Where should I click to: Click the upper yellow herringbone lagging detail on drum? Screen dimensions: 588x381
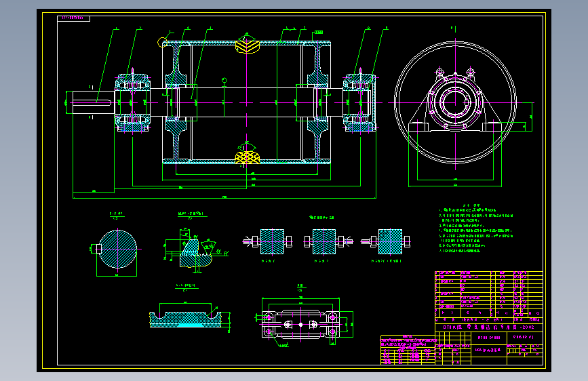tap(247, 46)
